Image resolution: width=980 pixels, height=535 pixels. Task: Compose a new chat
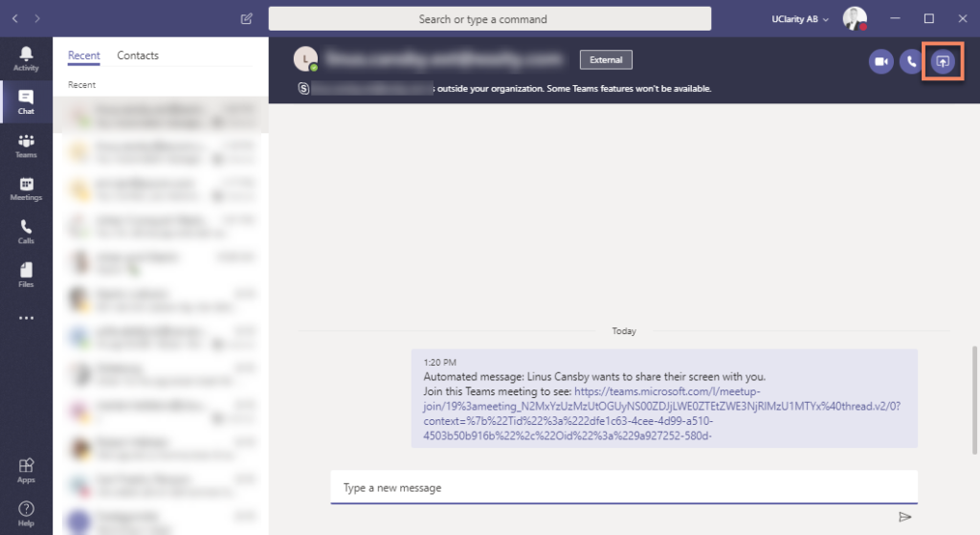[x=246, y=19]
